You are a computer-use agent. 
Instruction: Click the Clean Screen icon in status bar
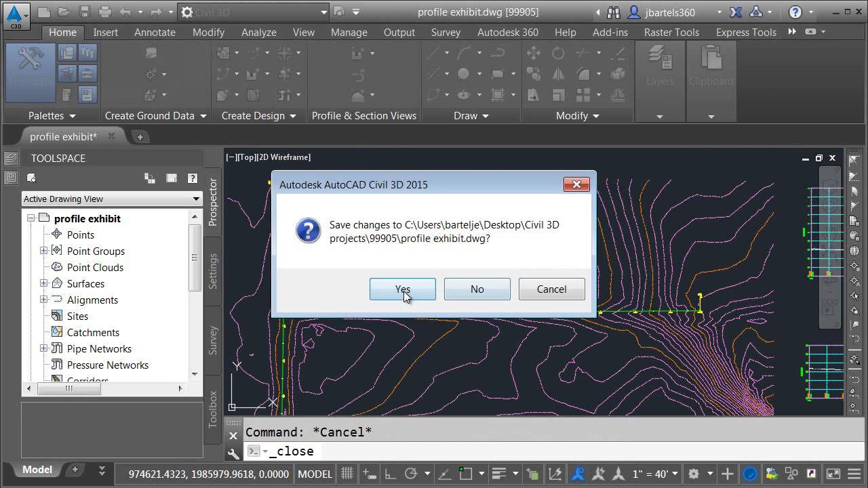833,474
